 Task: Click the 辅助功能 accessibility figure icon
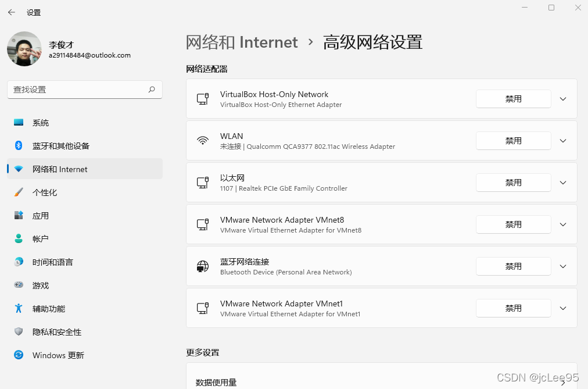point(19,308)
